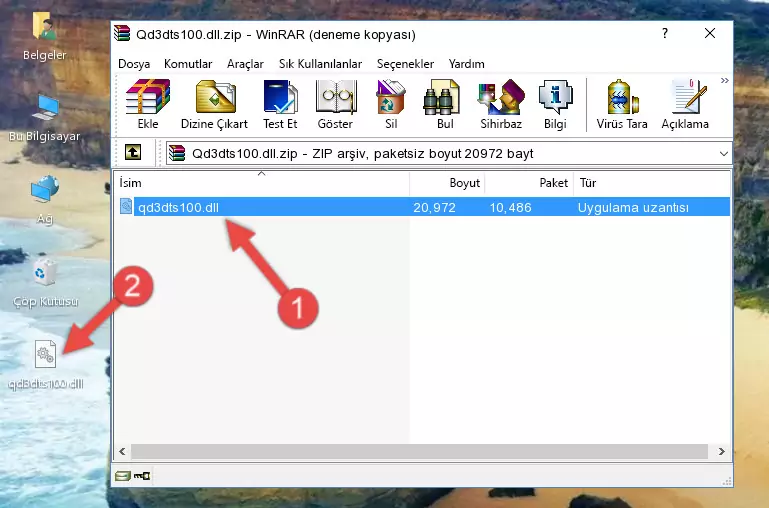Image resolution: width=769 pixels, height=508 pixels.
Task: Open the Sık Kullanılanlar menu
Action: [320, 64]
